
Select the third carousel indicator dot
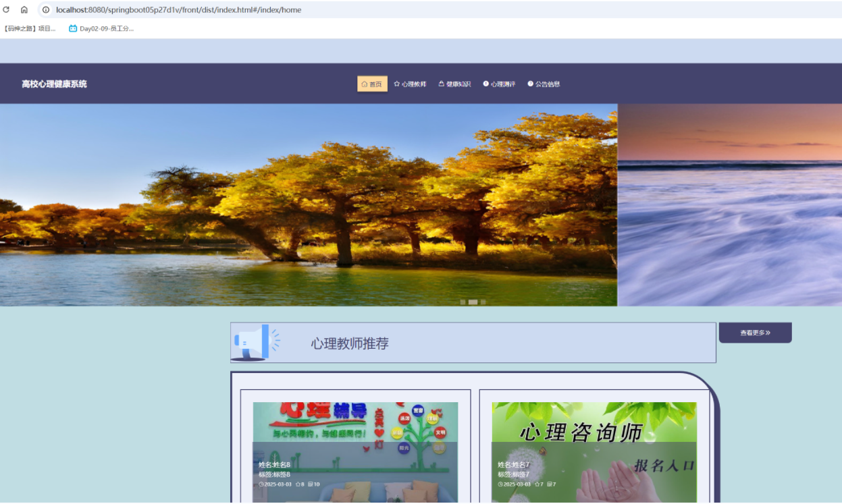[x=483, y=302]
